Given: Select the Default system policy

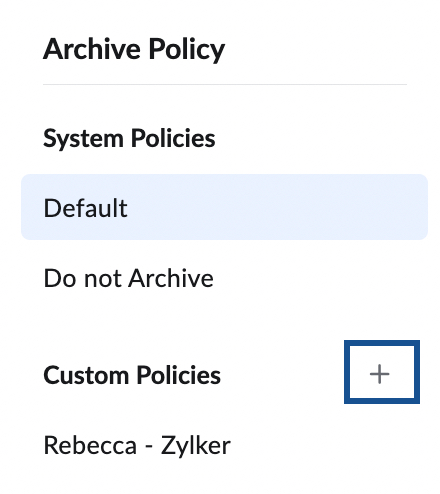Looking at the screenshot, I should [x=224, y=207].
